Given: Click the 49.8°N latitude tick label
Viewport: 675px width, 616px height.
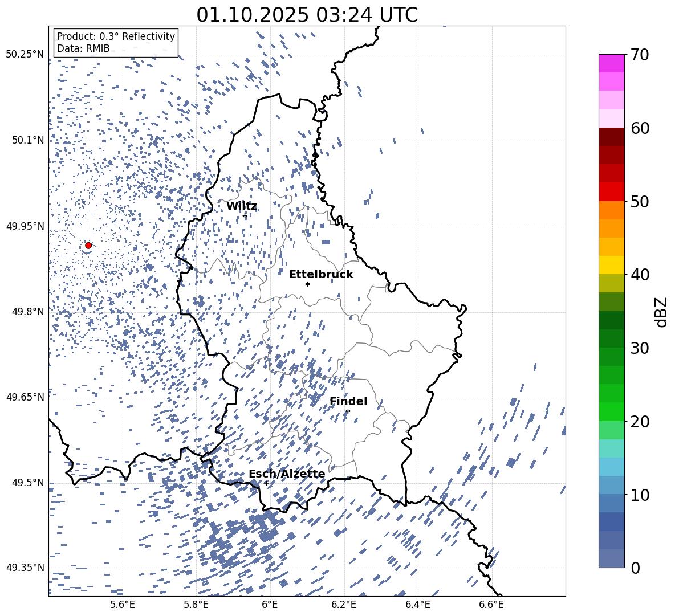Looking at the screenshot, I should pos(28,312).
